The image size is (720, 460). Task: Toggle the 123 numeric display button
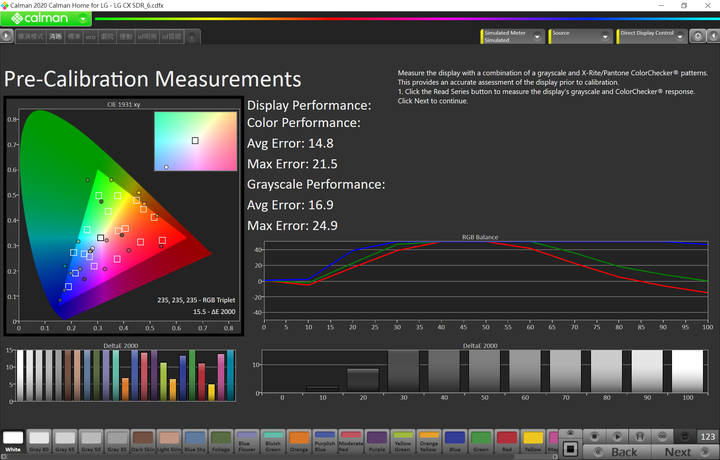[708, 436]
